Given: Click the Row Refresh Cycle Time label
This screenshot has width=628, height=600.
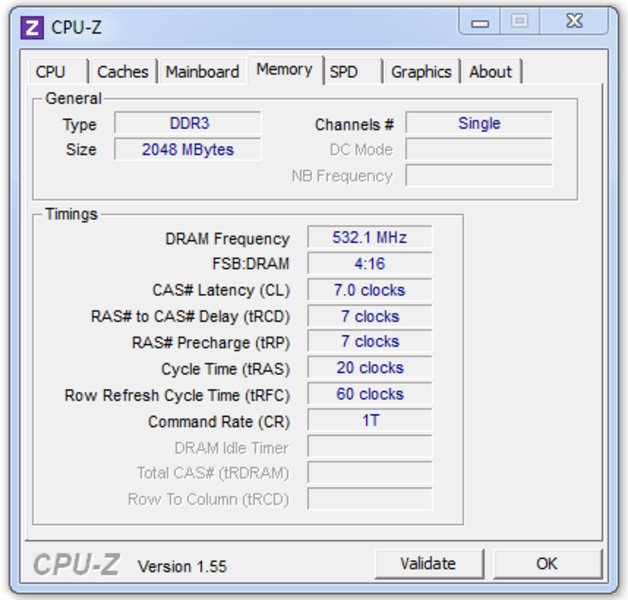Looking at the screenshot, I should (177, 396).
